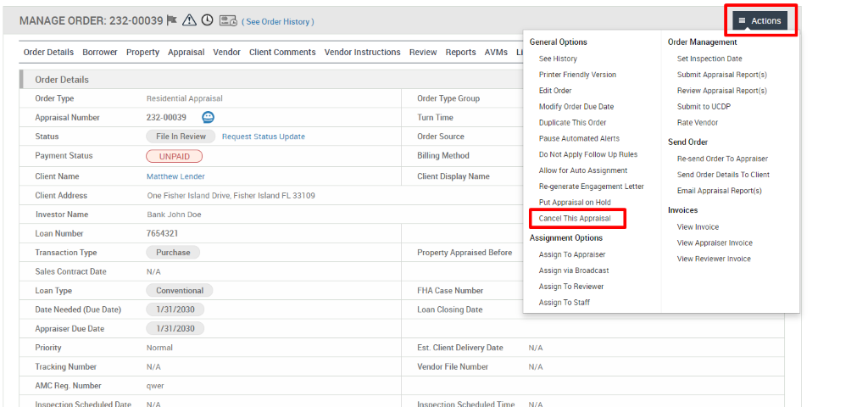Select Duplicate This Order
Viewport: 868px width, 407px height.
pos(572,123)
